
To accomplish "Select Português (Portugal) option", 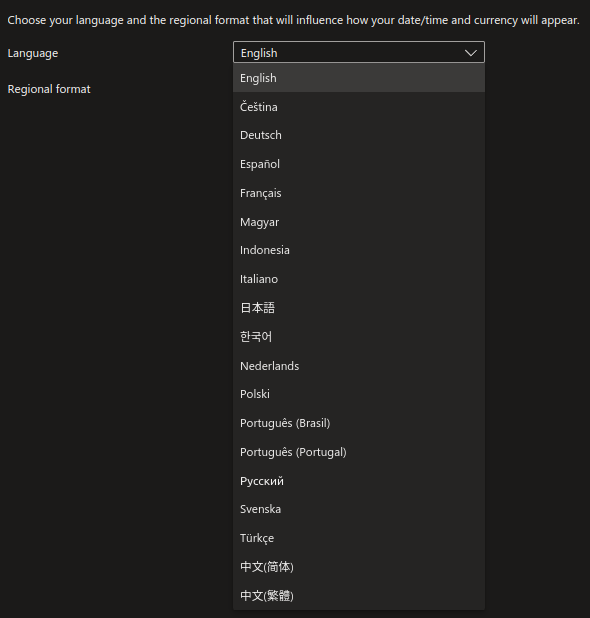I will click(x=359, y=452).
